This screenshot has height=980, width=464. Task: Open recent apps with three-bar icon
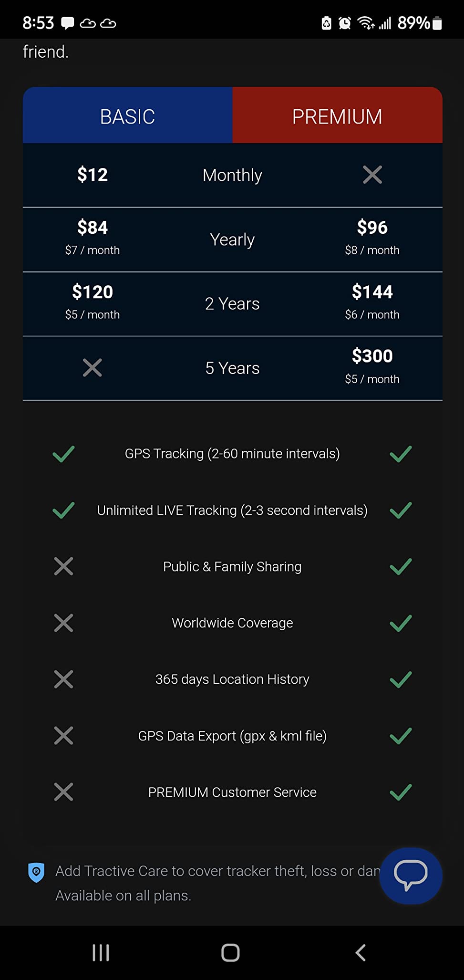[101, 952]
